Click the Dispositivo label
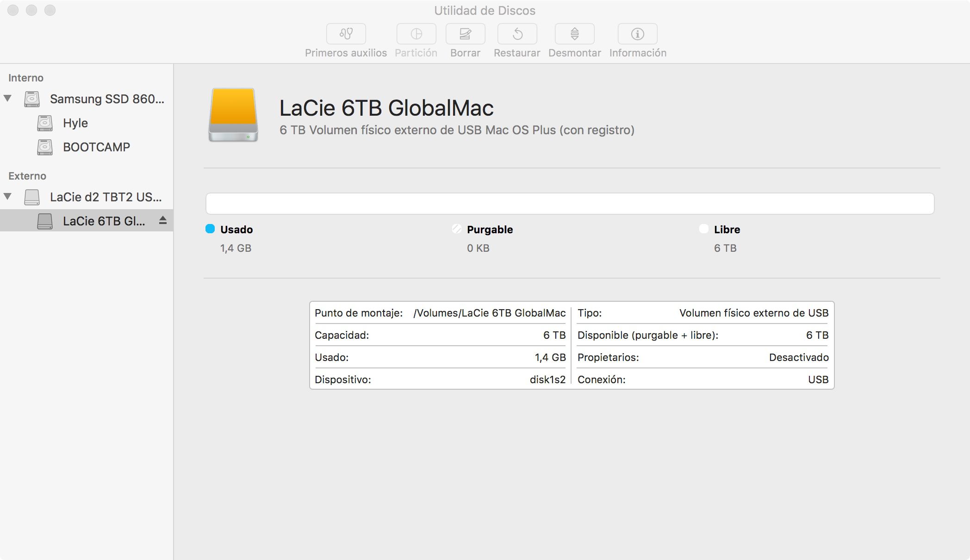The width and height of the screenshot is (970, 560). click(343, 380)
